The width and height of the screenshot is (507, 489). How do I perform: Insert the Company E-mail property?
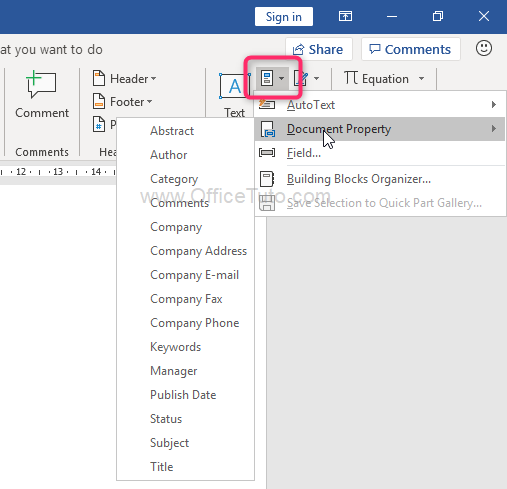(x=185, y=275)
